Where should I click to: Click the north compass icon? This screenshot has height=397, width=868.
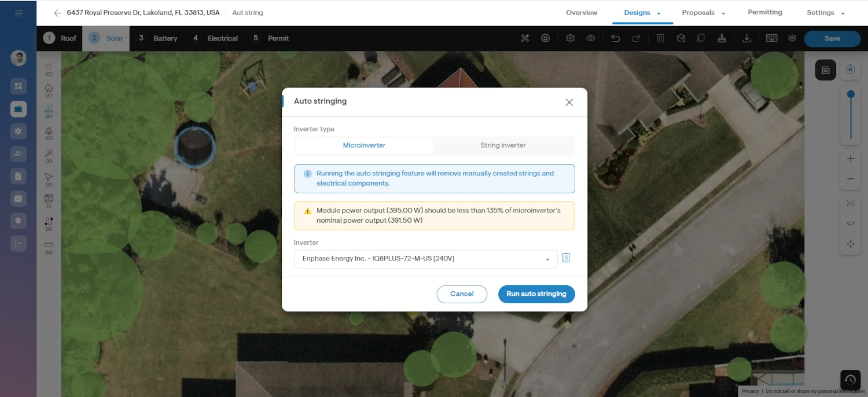coord(850,69)
